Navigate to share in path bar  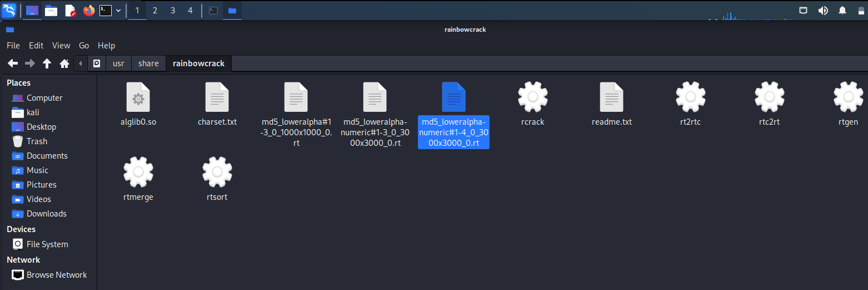click(148, 63)
